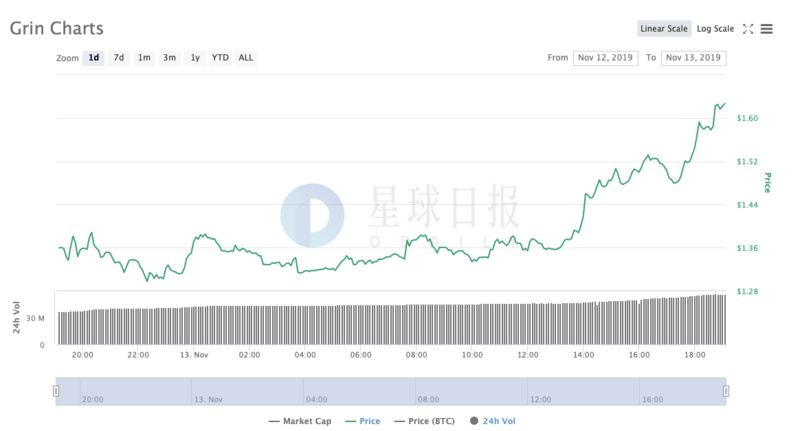800x431 pixels.
Task: Open fullscreen chart view icon
Action: click(748, 29)
